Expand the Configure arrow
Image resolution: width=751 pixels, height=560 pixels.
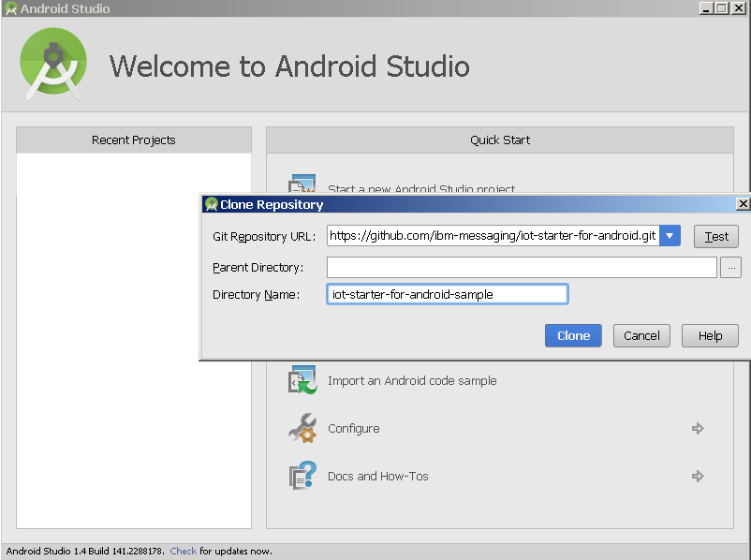698,428
